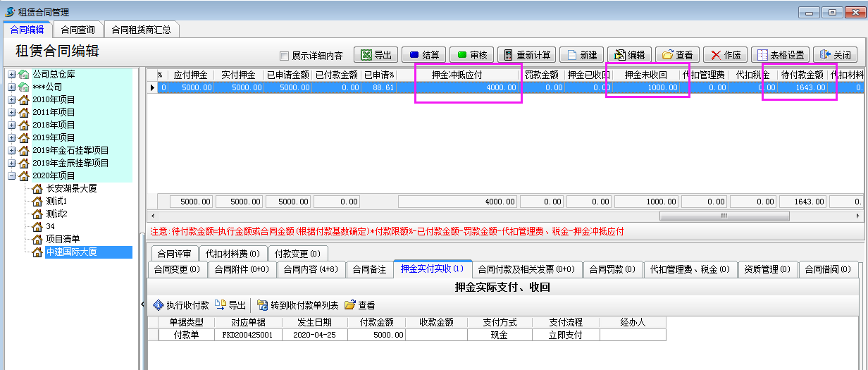Create a new contract with 新建
Screen dimensions: 868x370
coord(581,55)
